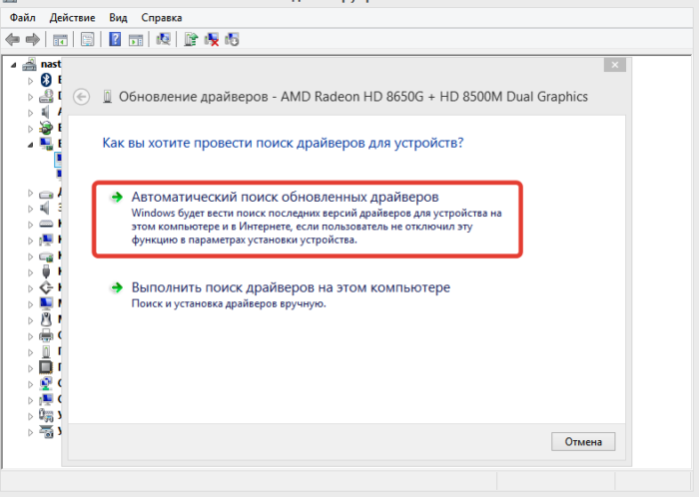Select the display adapters category icon
The height and width of the screenshot is (497, 699).
46,144
